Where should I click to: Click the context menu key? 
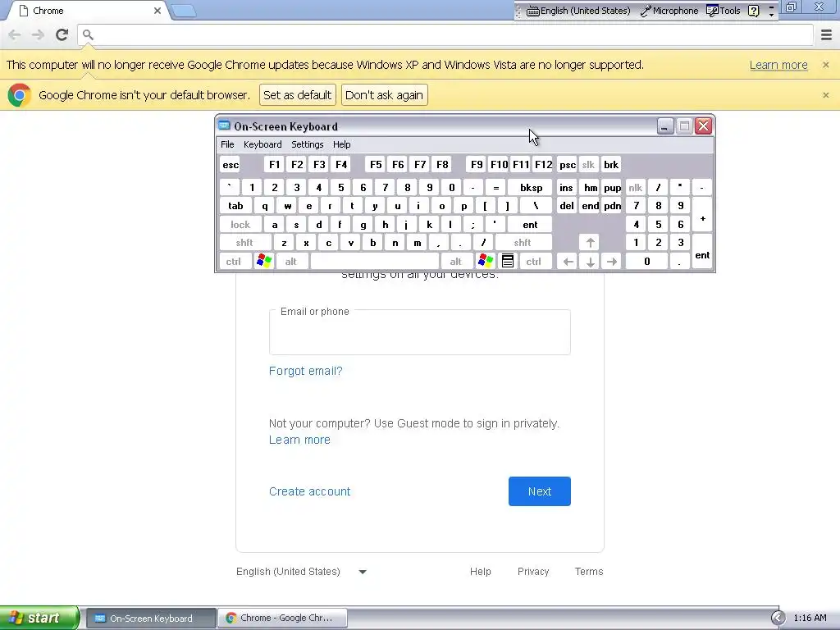pos(507,262)
